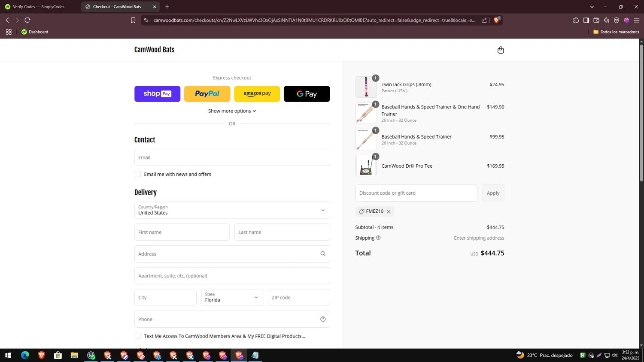Open the taskbar clock showing 3:52 p. m.
The height and width of the screenshot is (362, 644).
pos(631,355)
